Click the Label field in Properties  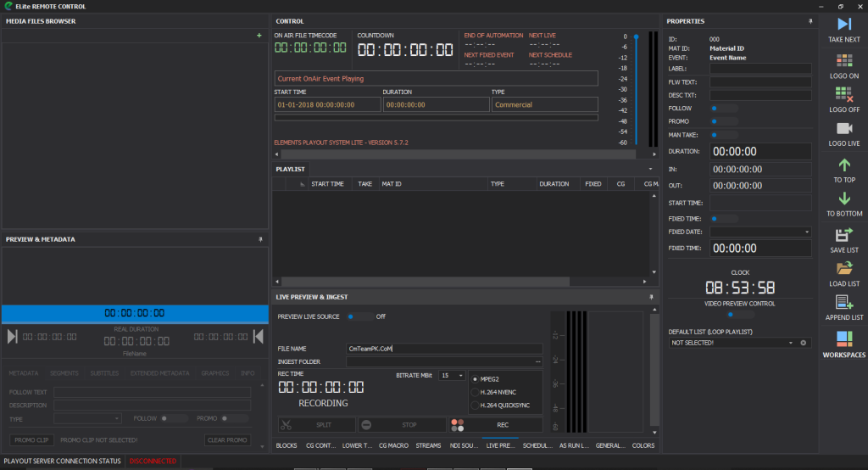tap(760, 69)
